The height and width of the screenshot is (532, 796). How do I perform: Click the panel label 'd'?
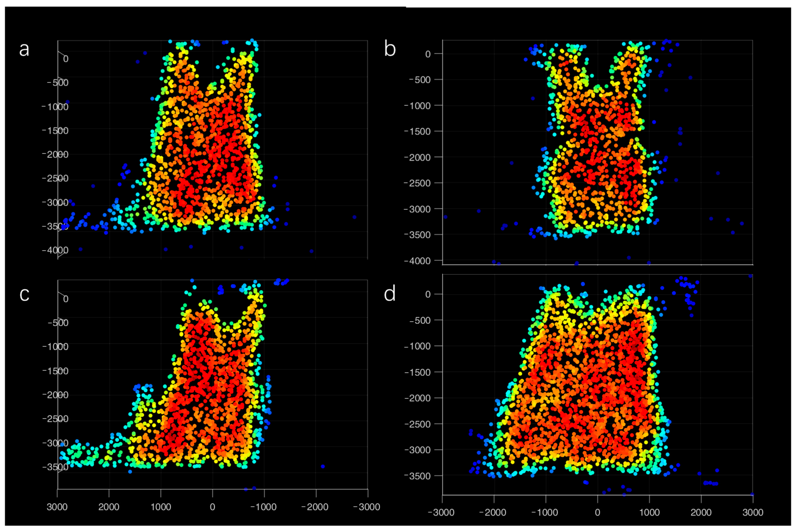click(x=390, y=293)
